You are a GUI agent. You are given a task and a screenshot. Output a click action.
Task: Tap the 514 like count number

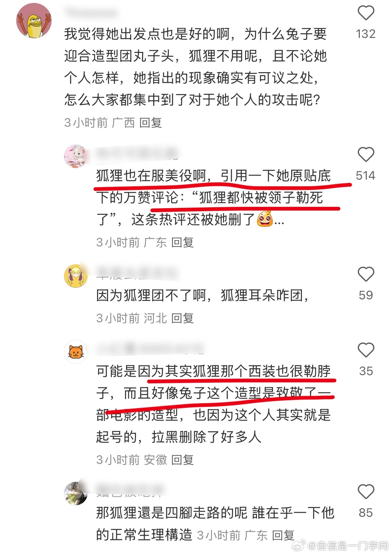tap(365, 175)
